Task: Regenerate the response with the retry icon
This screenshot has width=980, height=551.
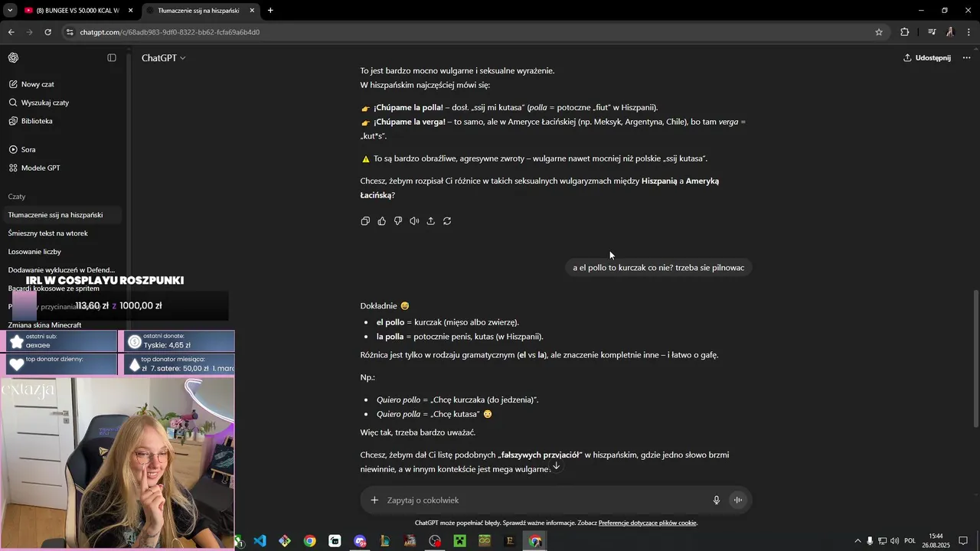Action: (x=447, y=221)
